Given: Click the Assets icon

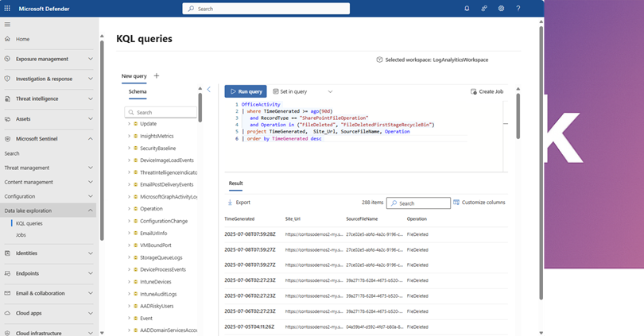Looking at the screenshot, I should click(x=7, y=118).
